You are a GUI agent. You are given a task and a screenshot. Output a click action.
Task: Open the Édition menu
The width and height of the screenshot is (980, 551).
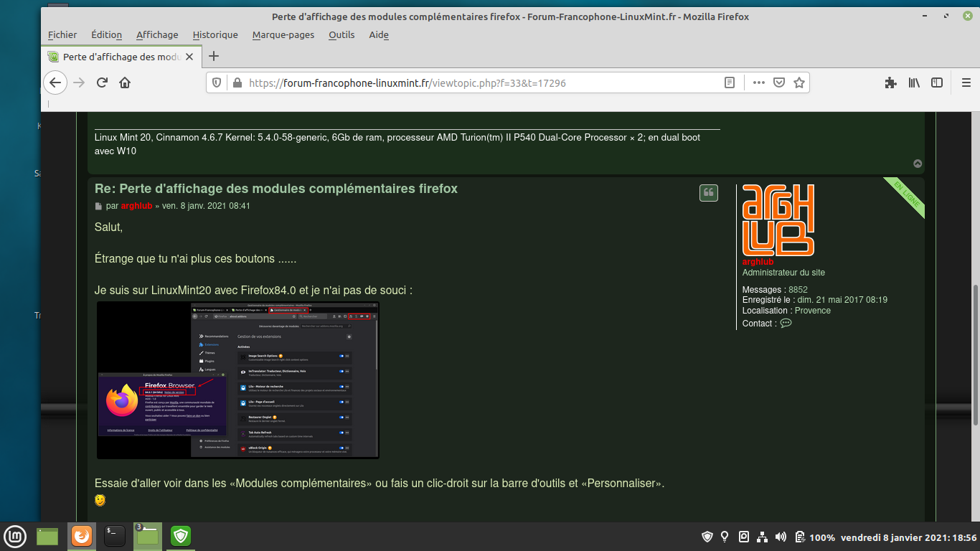(x=107, y=34)
